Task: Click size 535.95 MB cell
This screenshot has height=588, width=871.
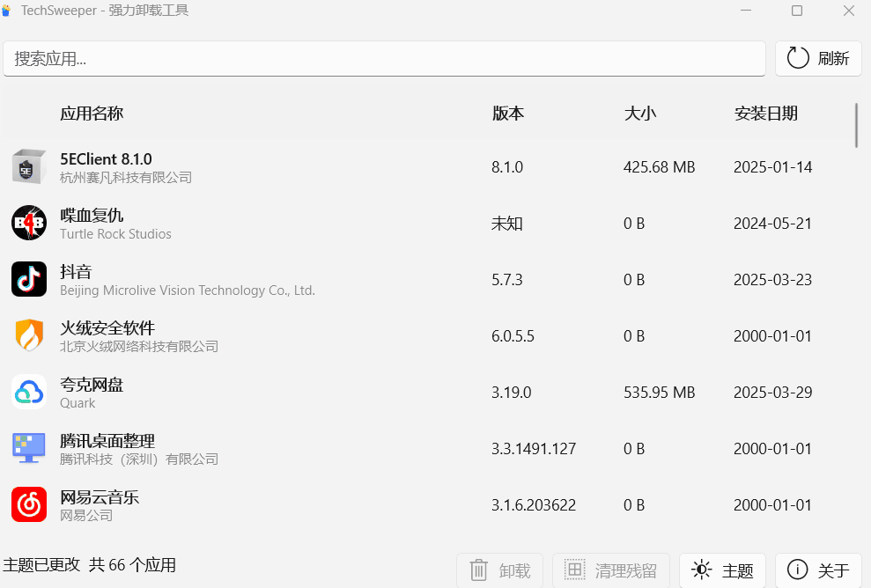Action: point(660,392)
